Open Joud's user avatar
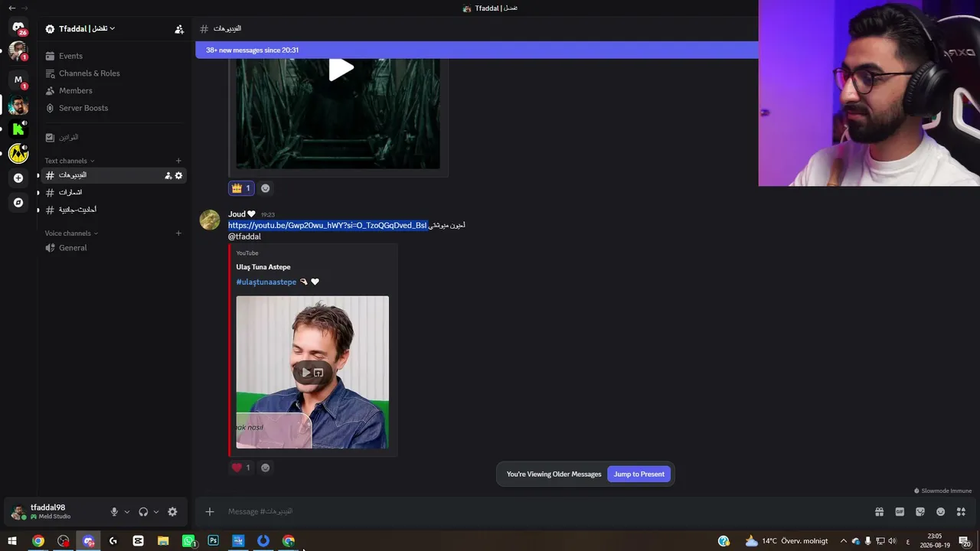 pyautogui.click(x=210, y=220)
